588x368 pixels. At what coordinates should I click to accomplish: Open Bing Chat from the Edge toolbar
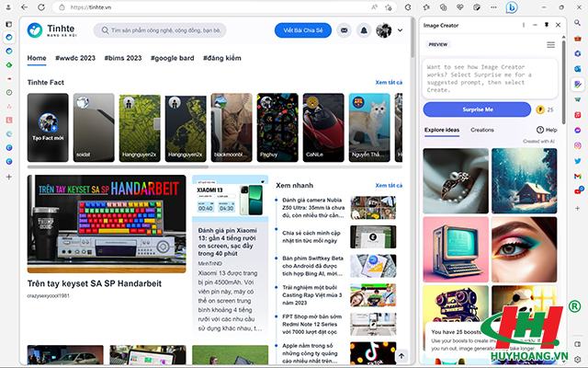512,7
